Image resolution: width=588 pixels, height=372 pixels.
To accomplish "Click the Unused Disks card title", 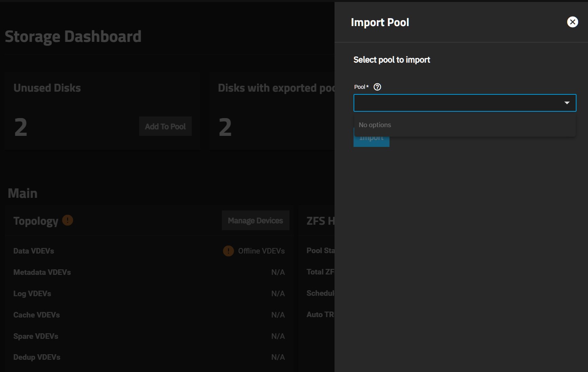I will coord(47,88).
